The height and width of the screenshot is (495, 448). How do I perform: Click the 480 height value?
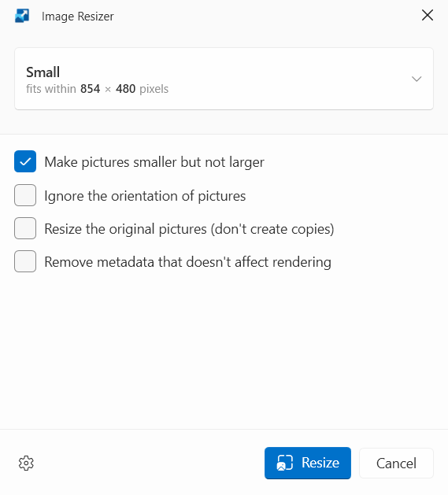125,89
